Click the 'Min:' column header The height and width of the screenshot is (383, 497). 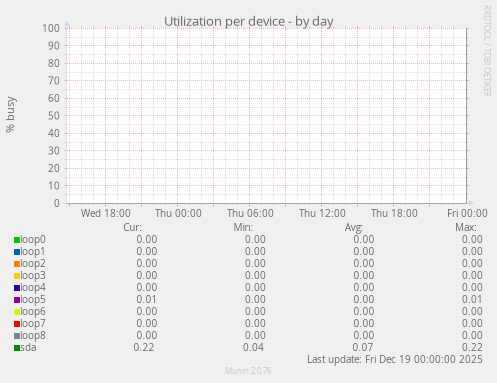(x=243, y=227)
